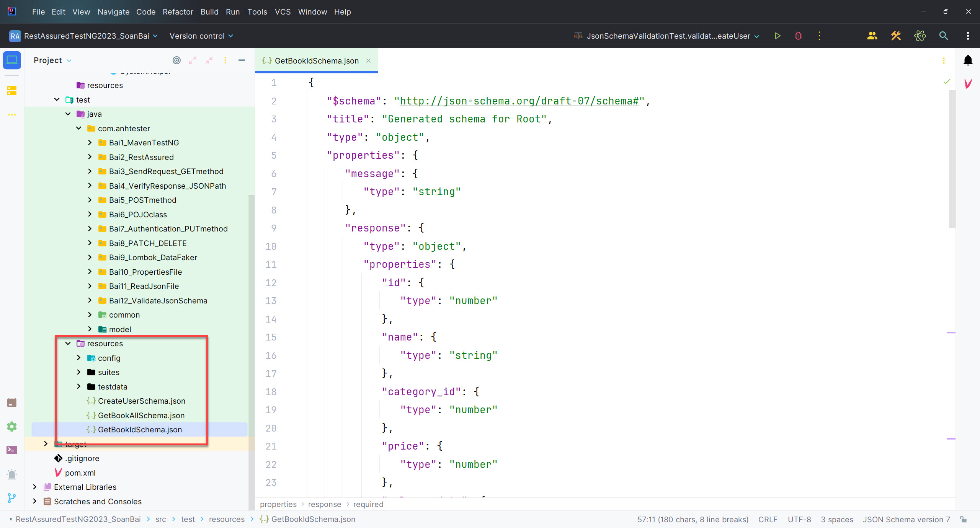Collapse the test resources folder
Image resolution: width=980 pixels, height=528 pixels.
click(x=68, y=344)
